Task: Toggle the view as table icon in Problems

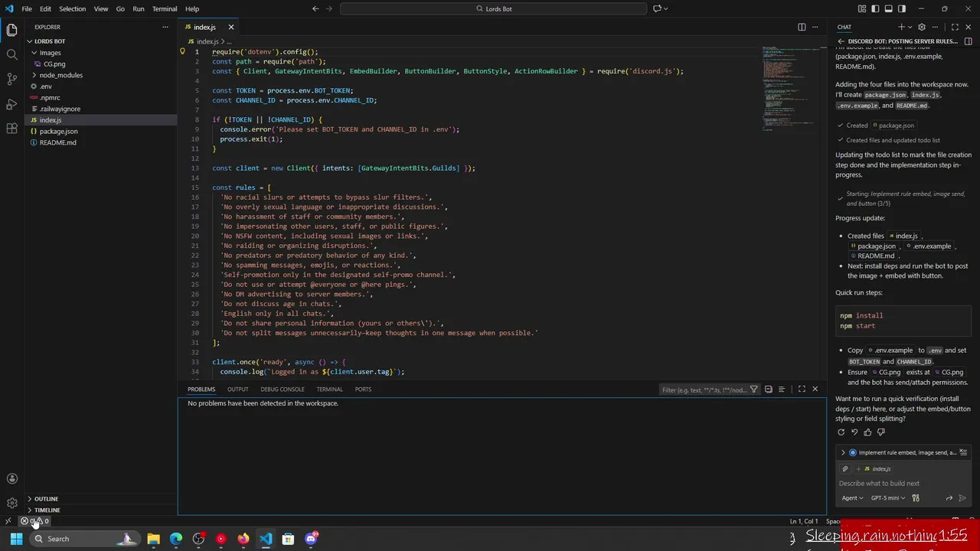Action: tap(782, 390)
